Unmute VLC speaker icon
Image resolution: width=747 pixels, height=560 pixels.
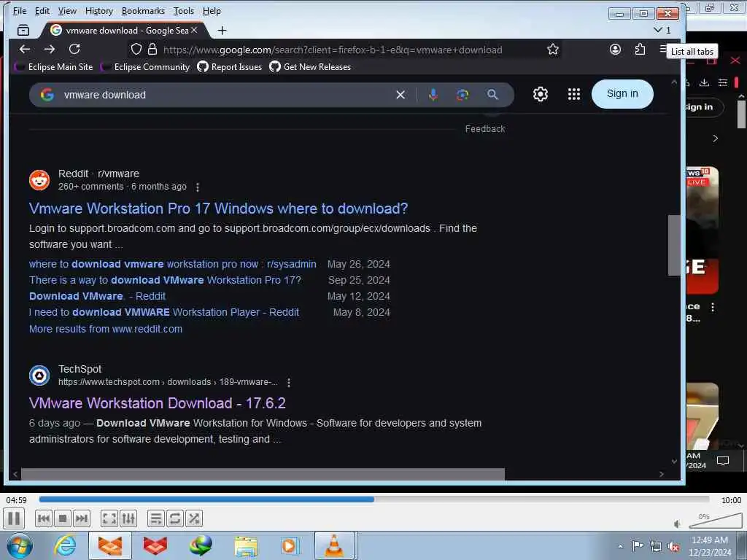tap(677, 524)
